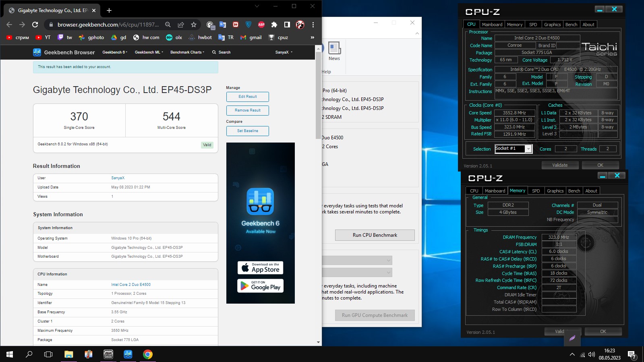Switch to Mainboard tab in upper CPU-Z window
This screenshot has width=644, height=362.
pos(492,25)
